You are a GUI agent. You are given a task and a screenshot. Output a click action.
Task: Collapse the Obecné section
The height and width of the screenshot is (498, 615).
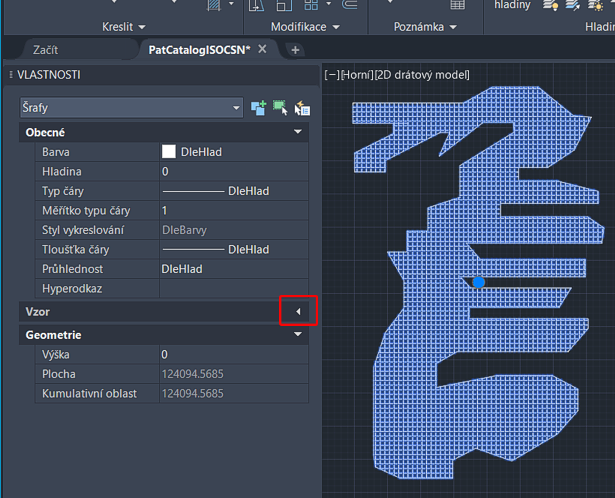[298, 132]
